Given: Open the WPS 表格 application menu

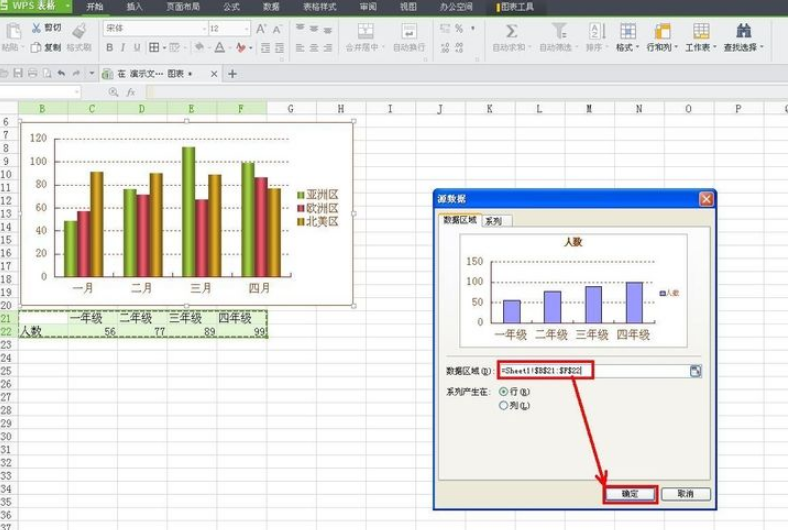Looking at the screenshot, I should [x=35, y=6].
